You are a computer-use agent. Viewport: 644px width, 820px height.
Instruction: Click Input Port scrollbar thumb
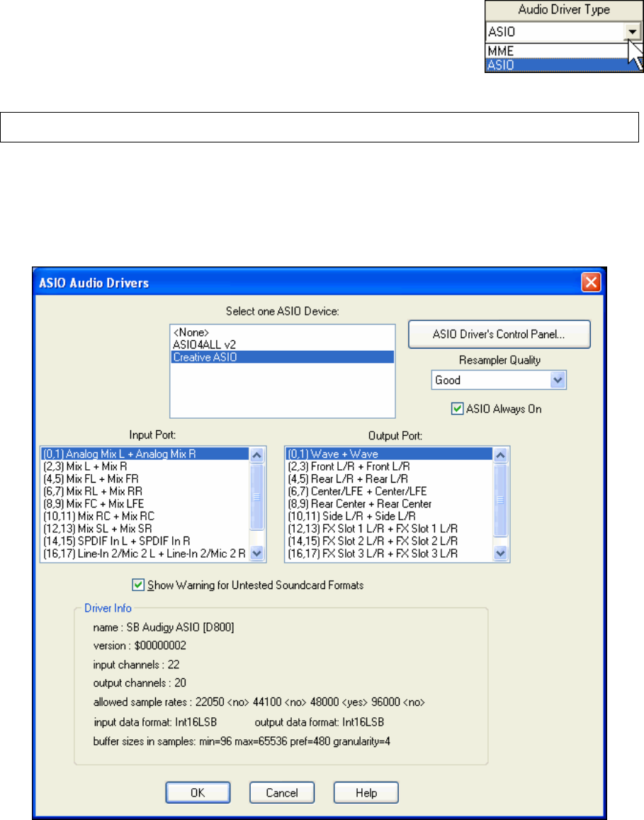[256, 497]
